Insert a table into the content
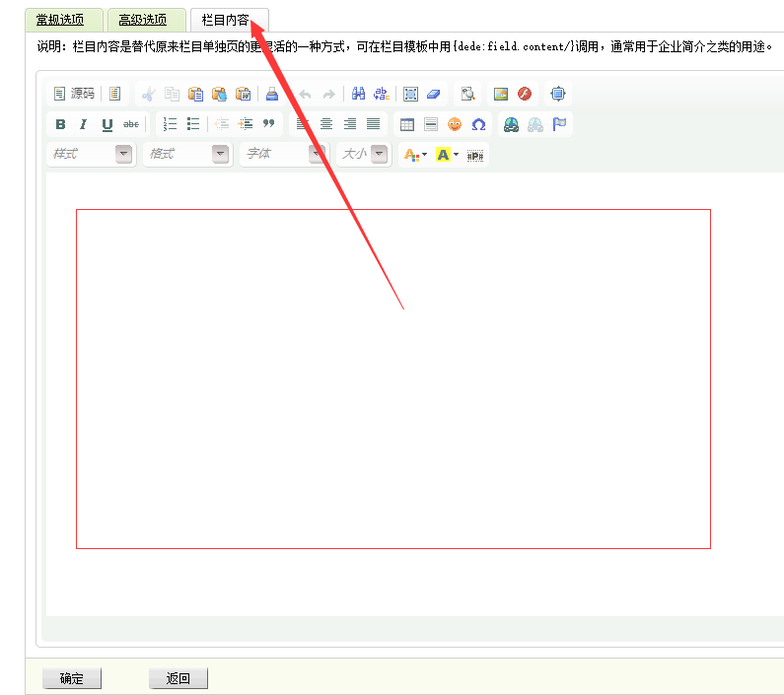784x695 pixels. [406, 124]
